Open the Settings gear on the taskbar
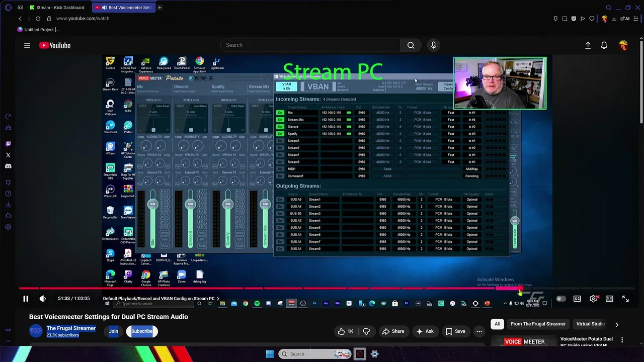The width and height of the screenshot is (644, 362). 375,354
